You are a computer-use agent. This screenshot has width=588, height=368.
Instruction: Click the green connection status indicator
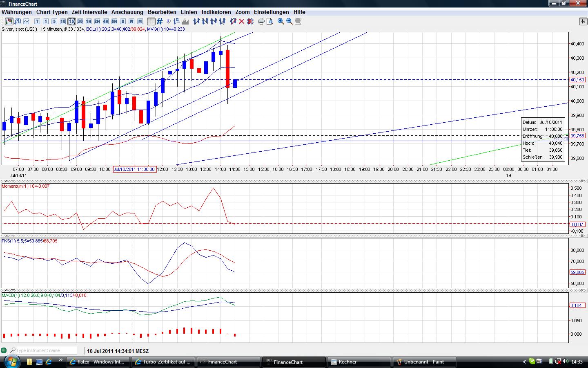click(x=4, y=350)
